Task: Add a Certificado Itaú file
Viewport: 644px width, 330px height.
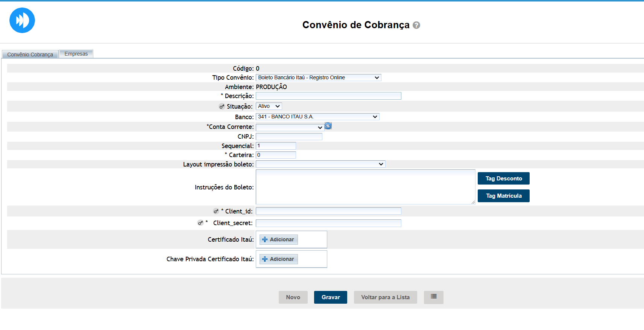Action: pyautogui.click(x=279, y=239)
